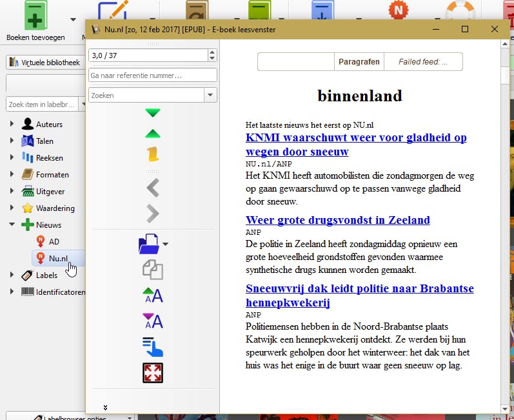Decrease font size with the purple-arrow A icon
This screenshot has height=420, width=514.
[153, 321]
